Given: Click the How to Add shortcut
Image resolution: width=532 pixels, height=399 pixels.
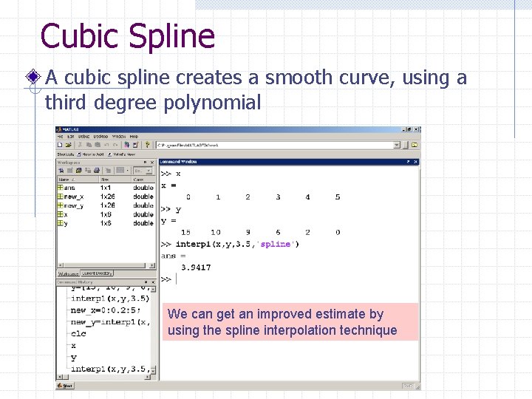Looking at the screenshot, I should coord(90,154).
